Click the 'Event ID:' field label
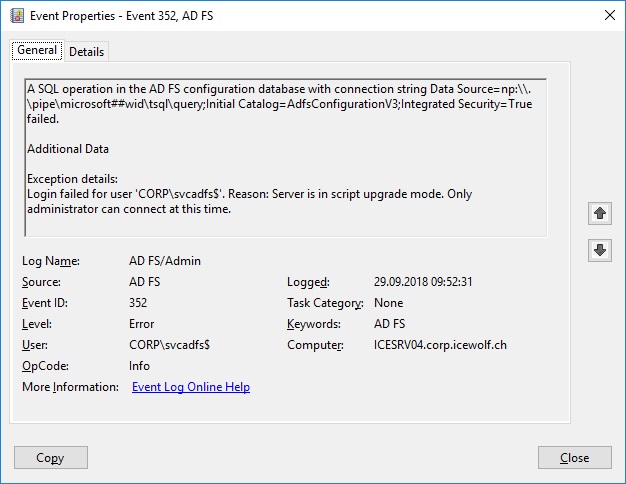The height and width of the screenshot is (484, 626). [45, 303]
